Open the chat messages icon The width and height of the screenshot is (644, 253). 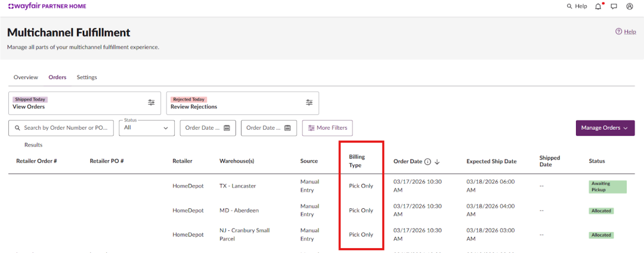pyautogui.click(x=614, y=7)
